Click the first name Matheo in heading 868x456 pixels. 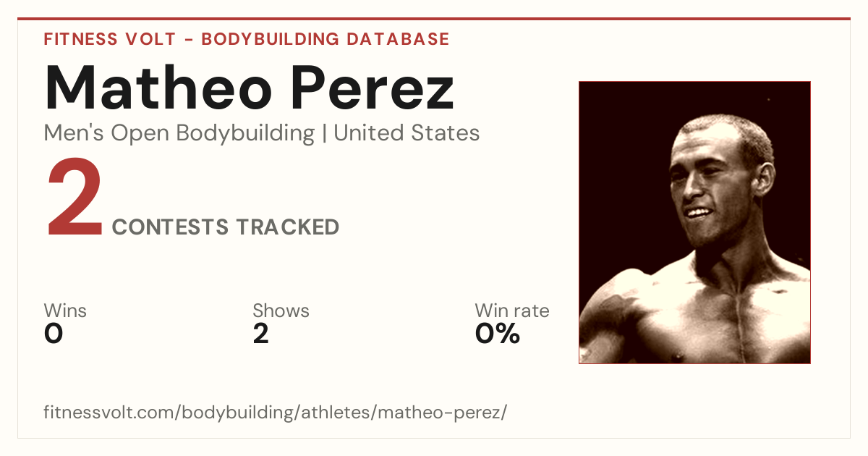159,89
